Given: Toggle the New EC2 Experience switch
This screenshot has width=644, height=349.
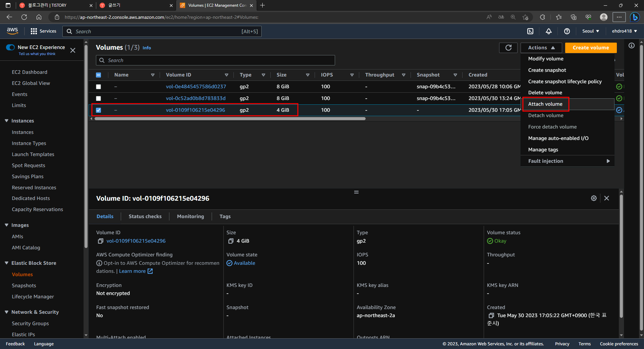Looking at the screenshot, I should coord(10,47).
